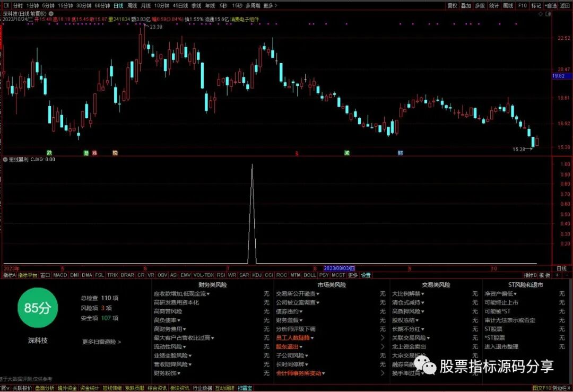Image resolution: width=573 pixels, height=392 pixels.
Task: Expand 应收款增加,低现金流 risk item
Action: (x=181, y=294)
